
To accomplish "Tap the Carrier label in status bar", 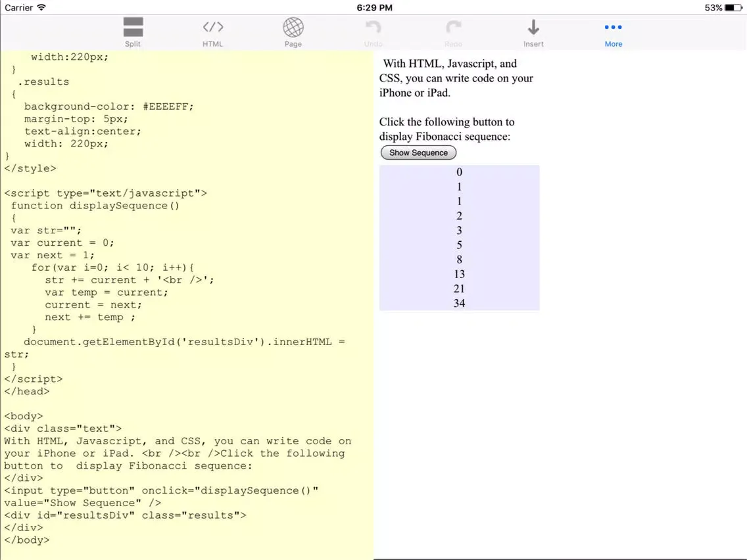I will pyautogui.click(x=18, y=8).
